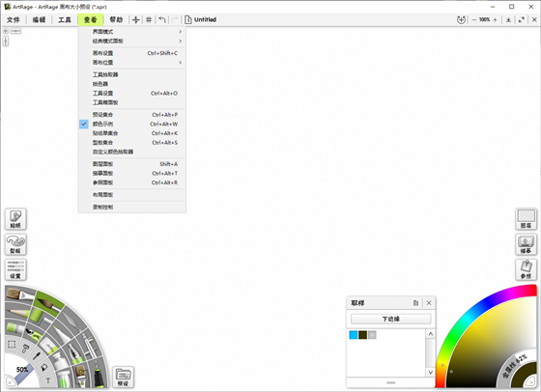Open the presets folder button
The image size is (541, 392).
click(124, 377)
